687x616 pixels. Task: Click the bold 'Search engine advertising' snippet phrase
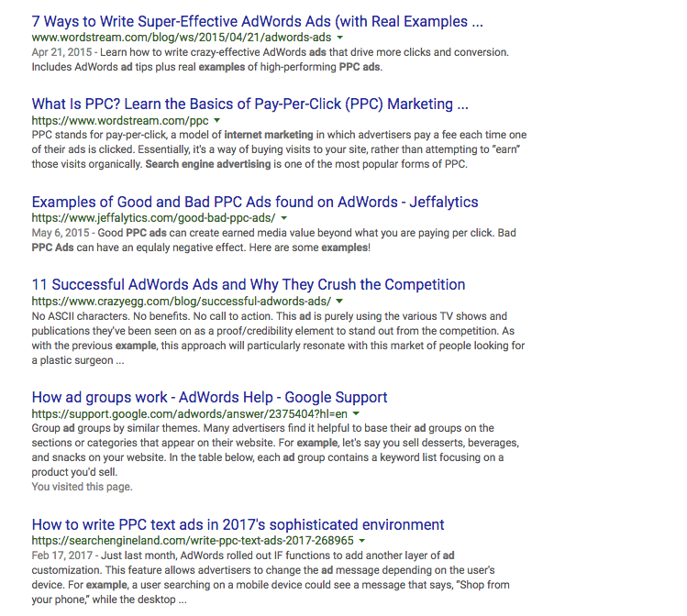click(x=208, y=164)
